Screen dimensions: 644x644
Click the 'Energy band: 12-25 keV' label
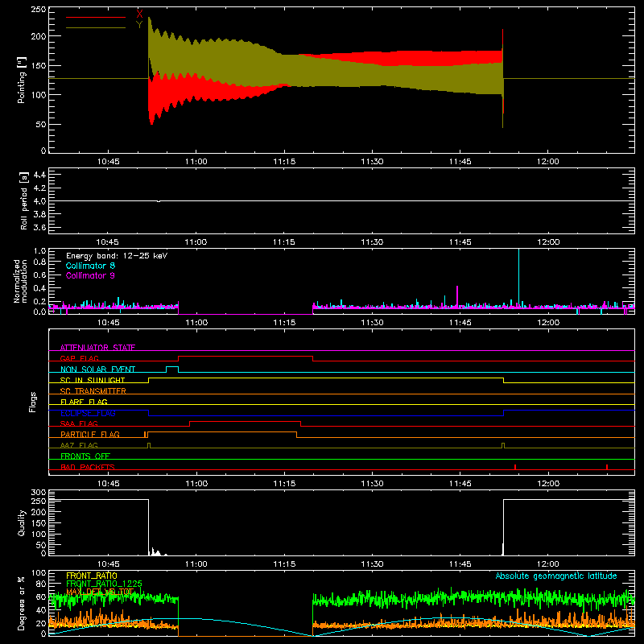(x=117, y=255)
